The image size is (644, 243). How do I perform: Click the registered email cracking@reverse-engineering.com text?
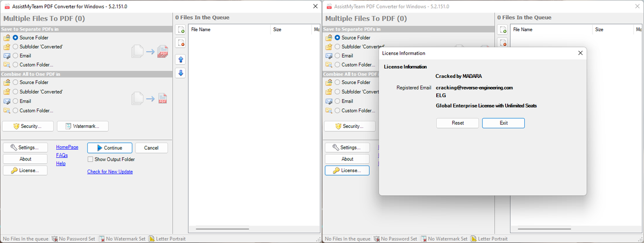click(x=474, y=88)
